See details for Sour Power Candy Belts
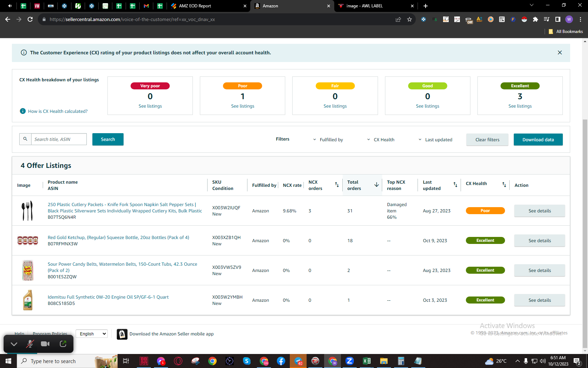The image size is (588, 368). pos(540,270)
